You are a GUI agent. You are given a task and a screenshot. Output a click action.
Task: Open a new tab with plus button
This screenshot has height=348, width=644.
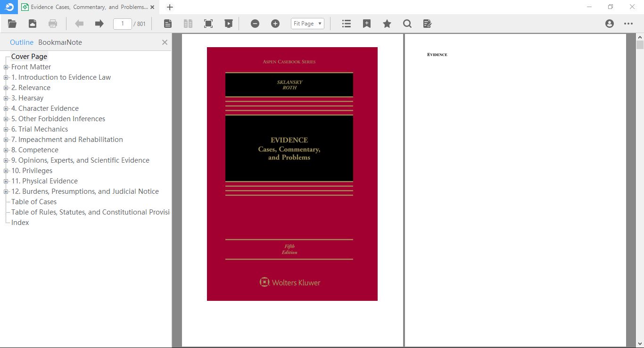(170, 7)
